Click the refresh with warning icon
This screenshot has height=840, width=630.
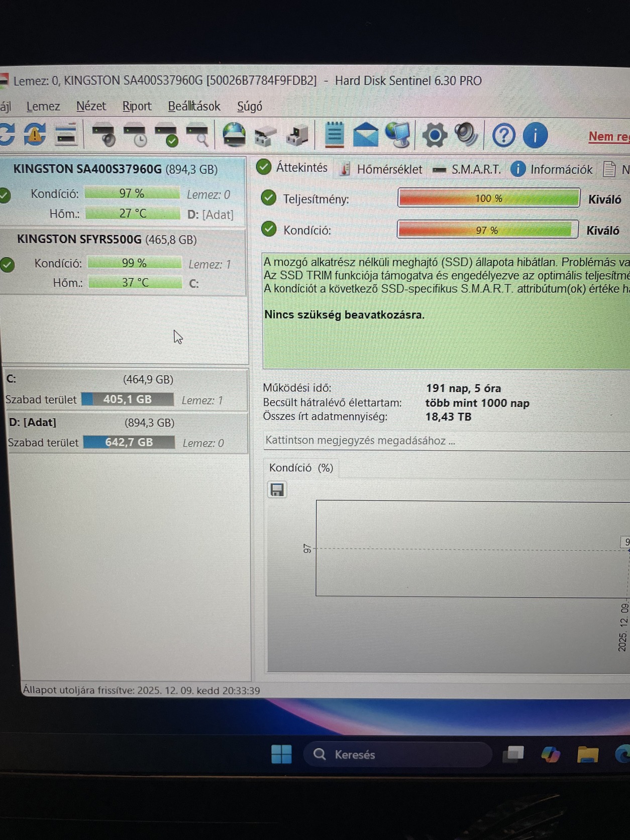point(35,135)
